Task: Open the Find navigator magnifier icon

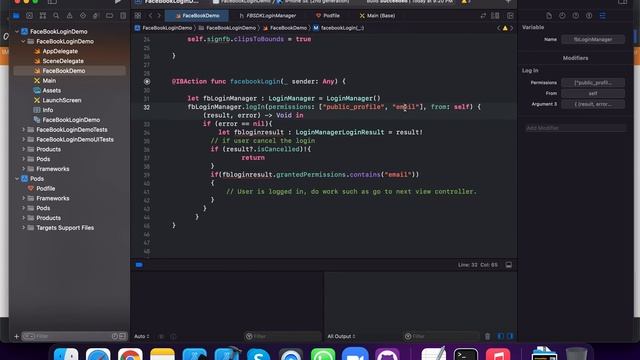Action: point(56,16)
